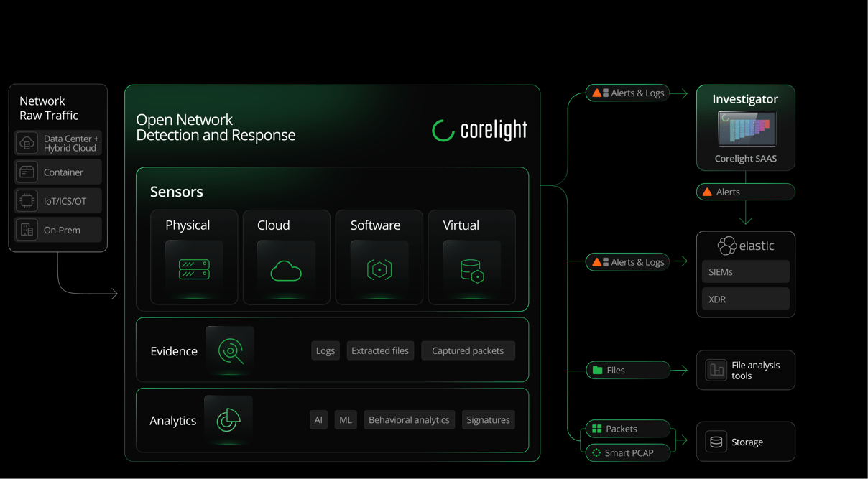Select the IoT/ICS/OT chip icon

pos(27,200)
